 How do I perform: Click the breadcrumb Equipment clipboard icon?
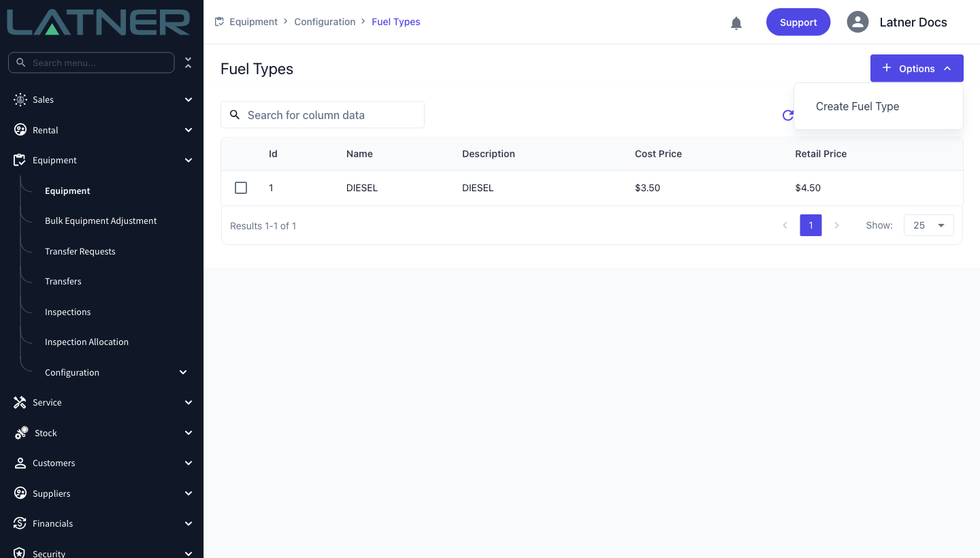(219, 22)
